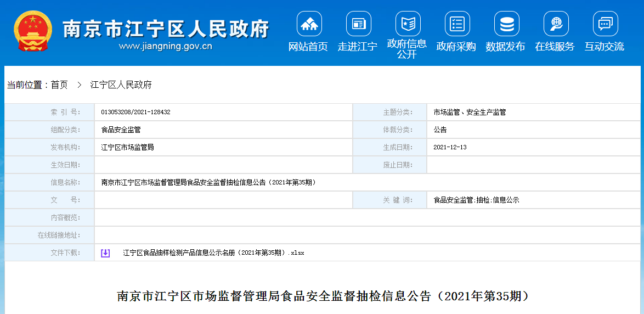Click the 主题分类 label cell

pos(390,112)
